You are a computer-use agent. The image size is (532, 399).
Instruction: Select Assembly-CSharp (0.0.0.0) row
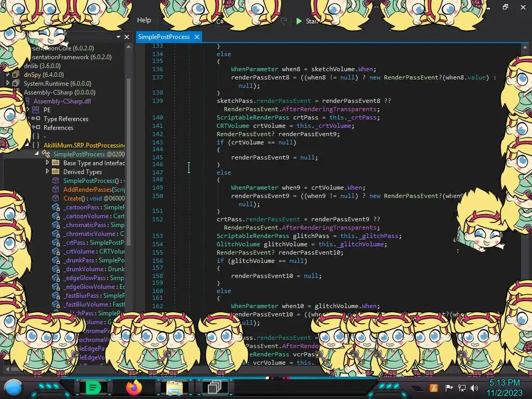pyautogui.click(x=60, y=92)
